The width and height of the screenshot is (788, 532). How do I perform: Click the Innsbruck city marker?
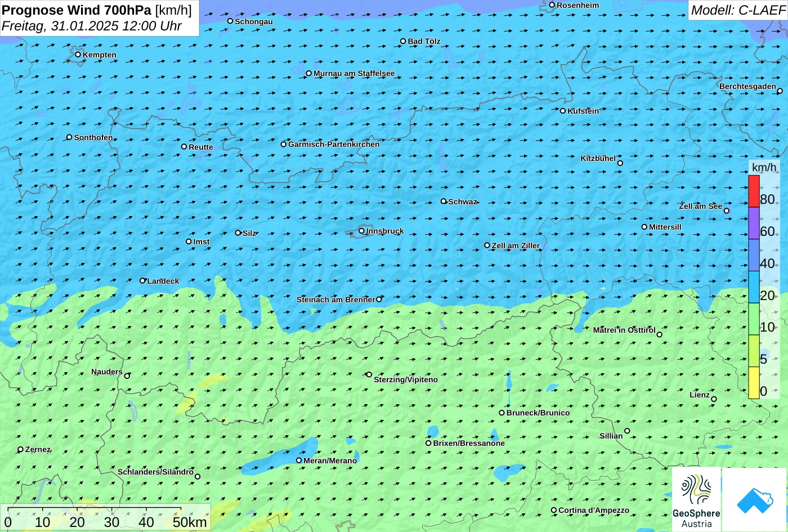(x=361, y=231)
